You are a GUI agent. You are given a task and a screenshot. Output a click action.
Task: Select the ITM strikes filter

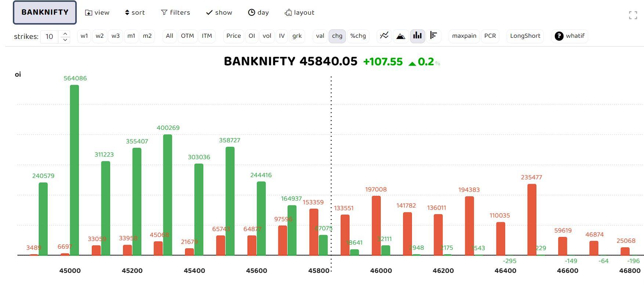point(207,36)
